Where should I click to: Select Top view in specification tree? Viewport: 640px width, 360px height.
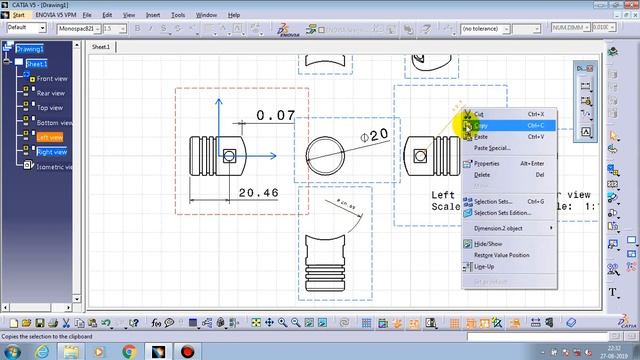(50, 108)
